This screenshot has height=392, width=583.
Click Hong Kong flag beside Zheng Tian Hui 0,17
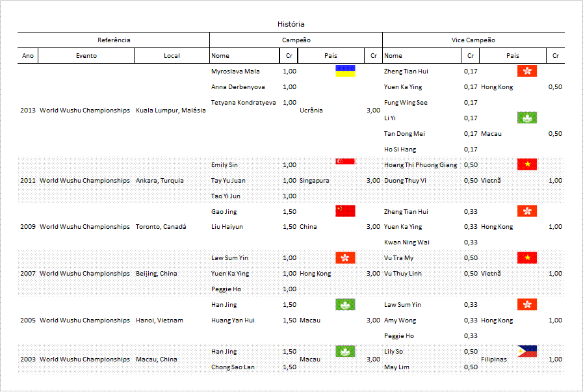click(x=527, y=71)
